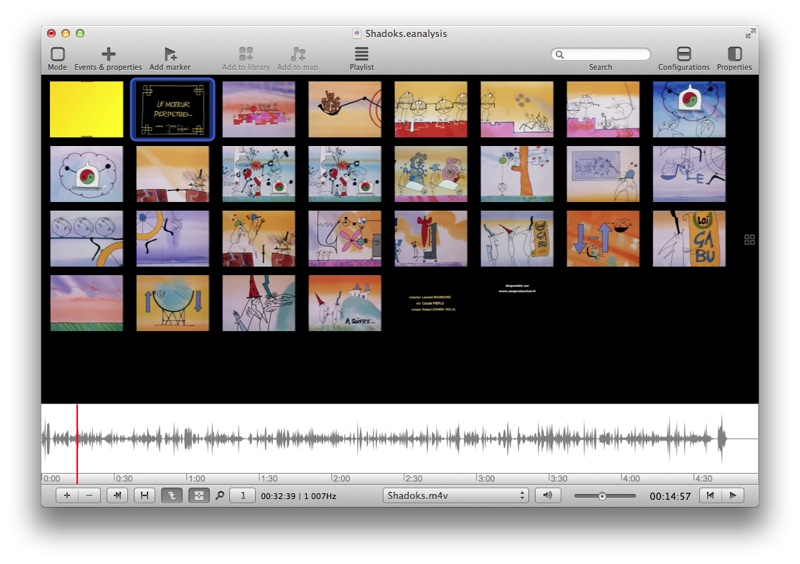Click the magnifier zoom icon
This screenshot has width=800, height=564.
(x=220, y=495)
